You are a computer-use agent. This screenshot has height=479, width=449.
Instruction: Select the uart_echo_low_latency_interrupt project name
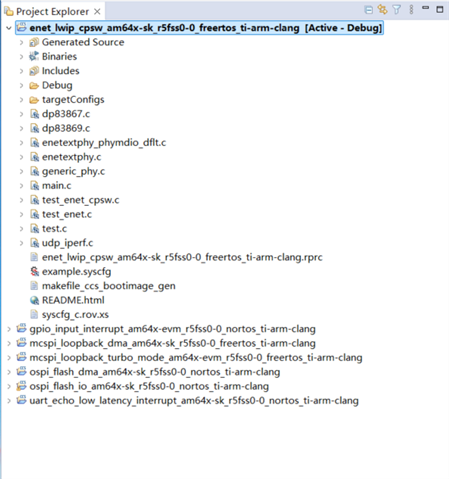194,401
